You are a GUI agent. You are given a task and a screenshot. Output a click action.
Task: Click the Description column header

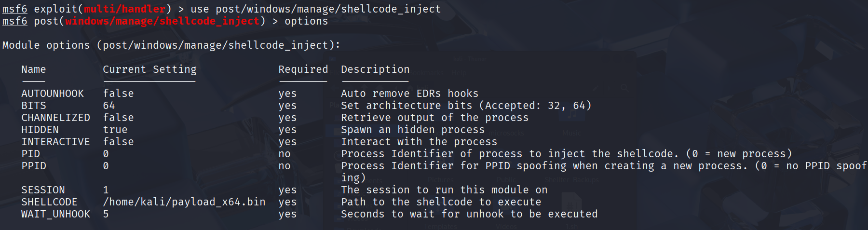pyautogui.click(x=375, y=69)
